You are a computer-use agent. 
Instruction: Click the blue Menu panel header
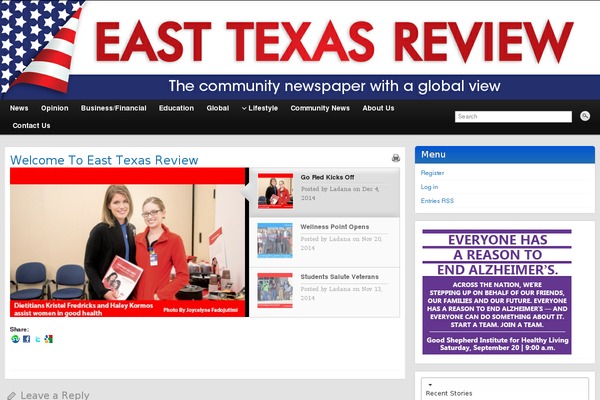coord(505,155)
